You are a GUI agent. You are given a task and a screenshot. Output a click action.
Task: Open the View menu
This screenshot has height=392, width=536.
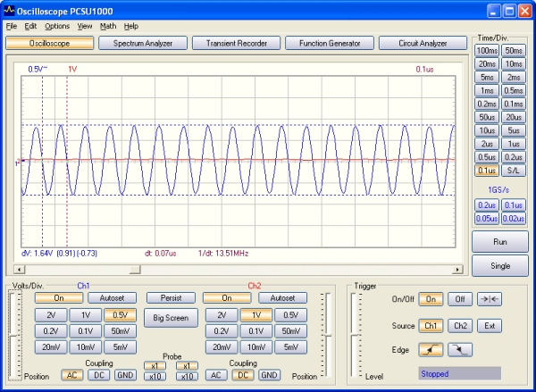tap(85, 26)
